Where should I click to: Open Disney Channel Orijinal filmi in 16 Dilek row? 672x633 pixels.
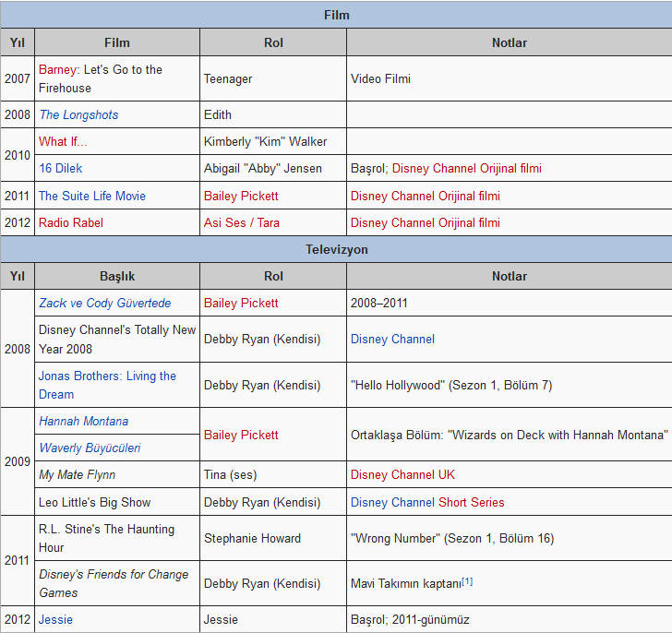tap(466, 169)
